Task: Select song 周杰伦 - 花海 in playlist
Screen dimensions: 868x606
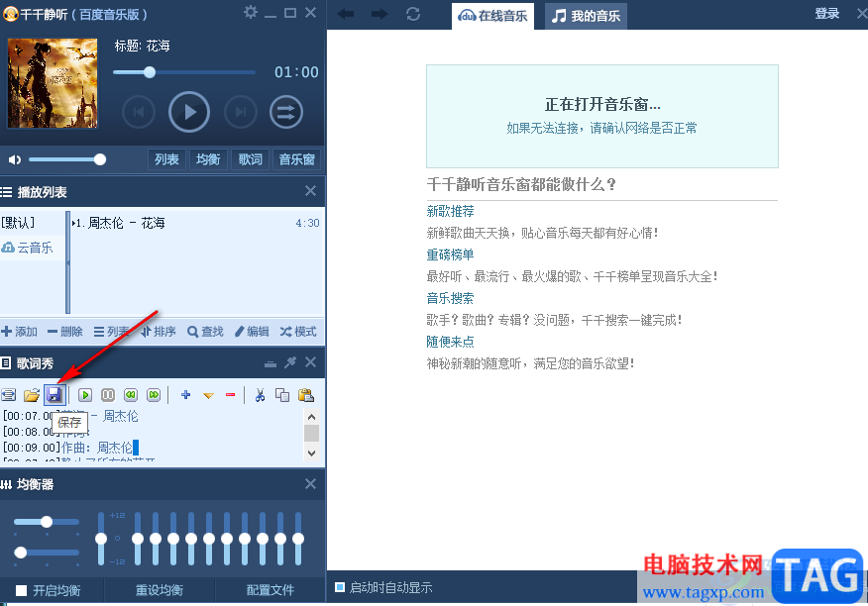Action: [x=196, y=223]
